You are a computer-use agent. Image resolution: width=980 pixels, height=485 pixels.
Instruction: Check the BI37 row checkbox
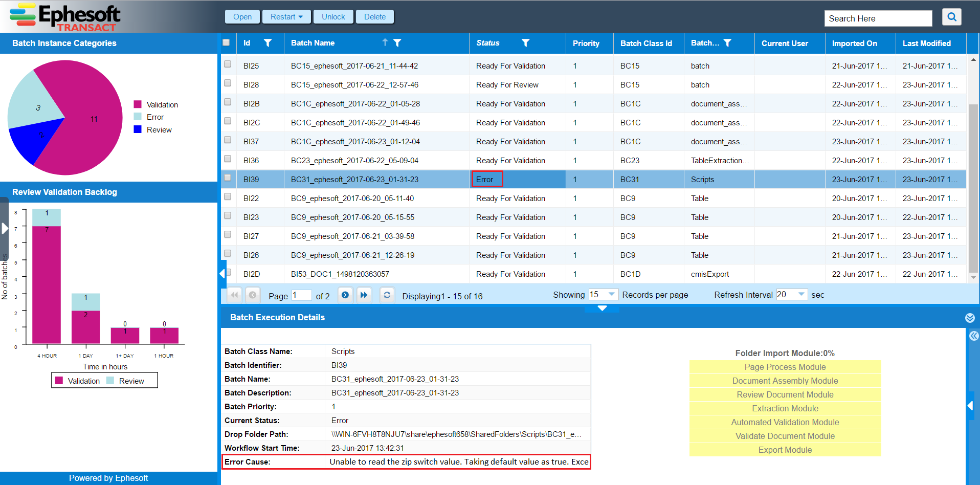228,140
